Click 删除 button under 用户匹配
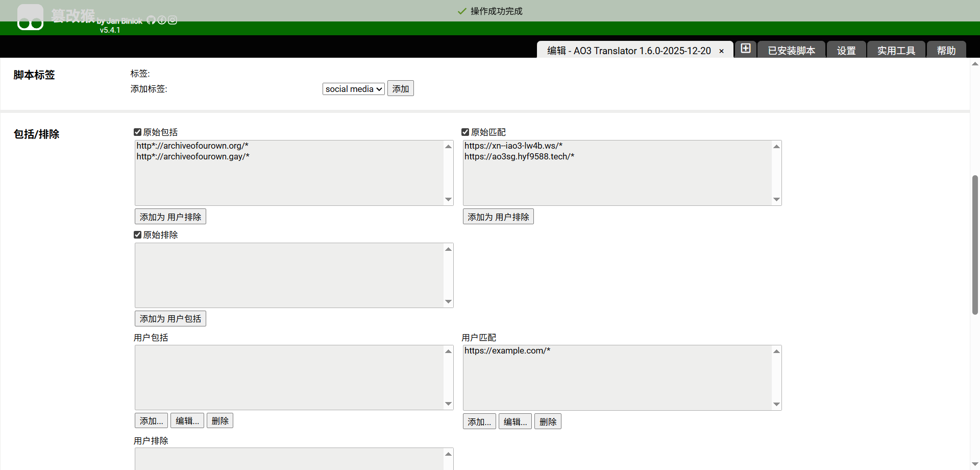The height and width of the screenshot is (470, 980). coord(548,421)
